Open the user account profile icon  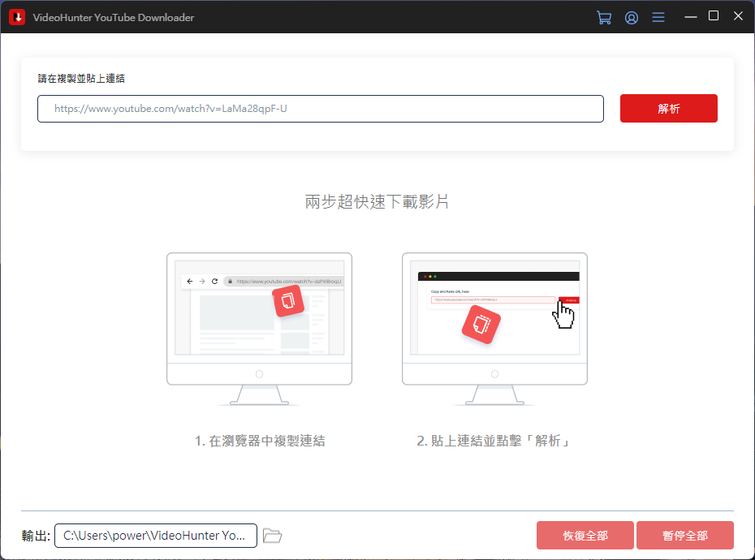pos(631,17)
